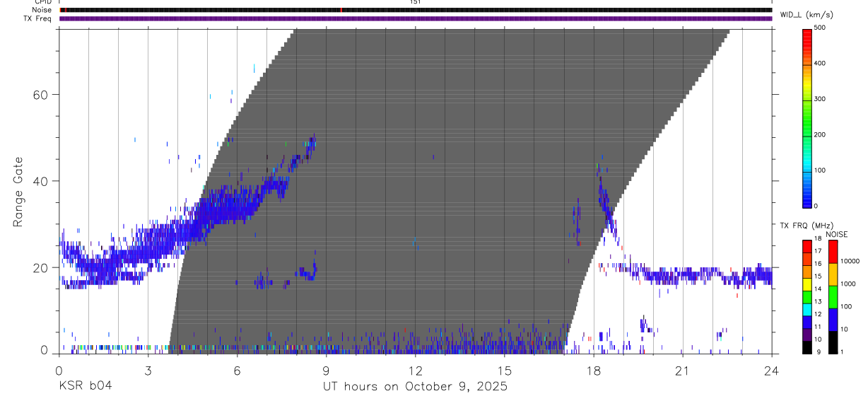868x401 pixels.
Task: Click the 'UT hours on October 9, 2025' axis title
Action: (x=415, y=387)
